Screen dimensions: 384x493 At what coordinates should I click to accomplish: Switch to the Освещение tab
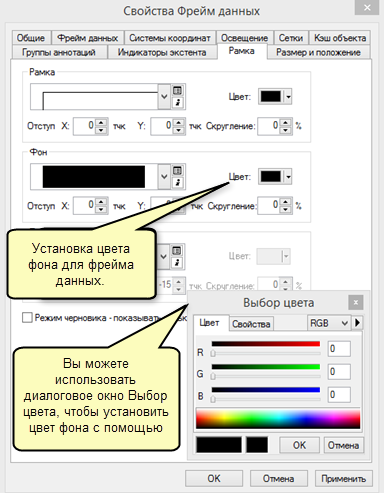pos(244,38)
